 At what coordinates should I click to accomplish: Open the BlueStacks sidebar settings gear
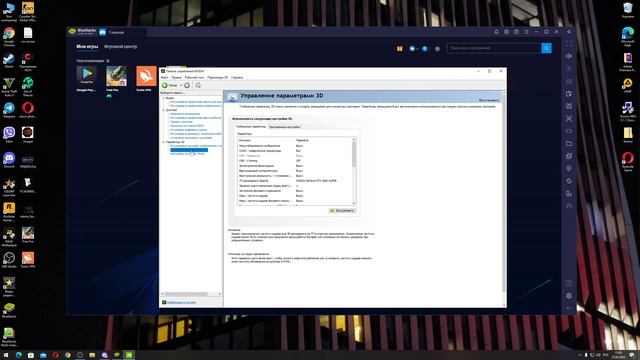pos(569,296)
